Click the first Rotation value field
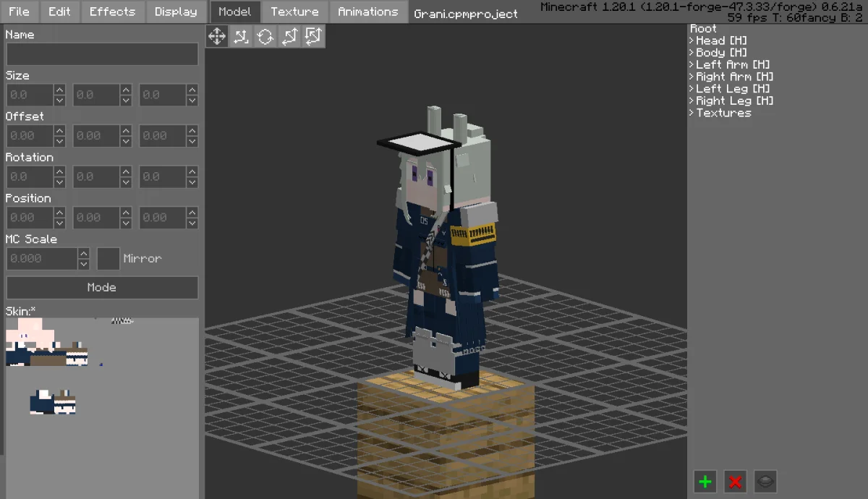 30,176
